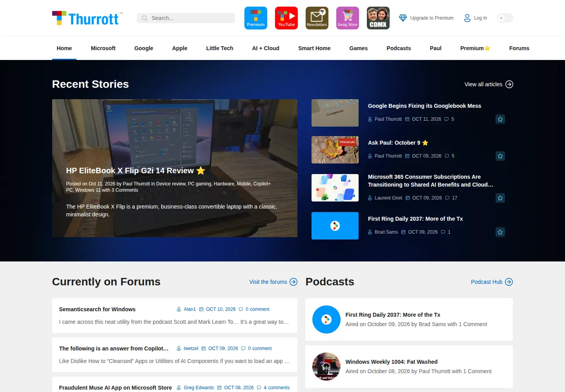This screenshot has height=392, width=565.
Task: Click the diamond icon for Upgrade to Premium
Action: pyautogui.click(x=403, y=18)
